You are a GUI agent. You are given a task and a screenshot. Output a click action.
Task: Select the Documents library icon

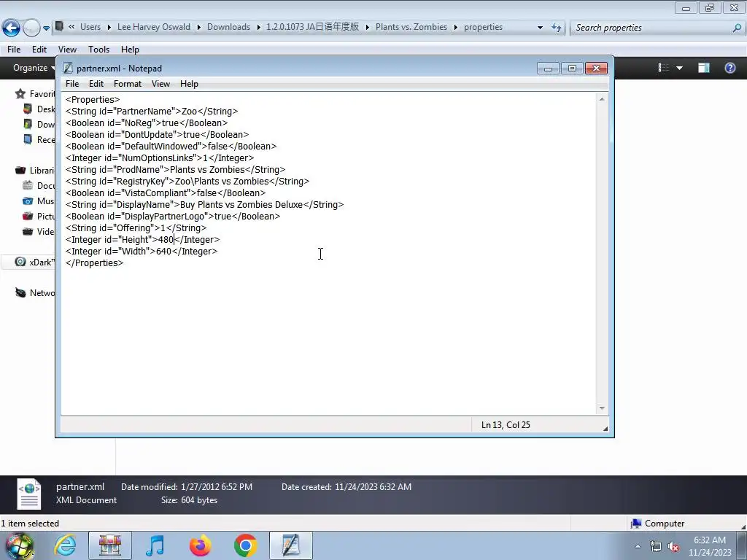pos(28,185)
